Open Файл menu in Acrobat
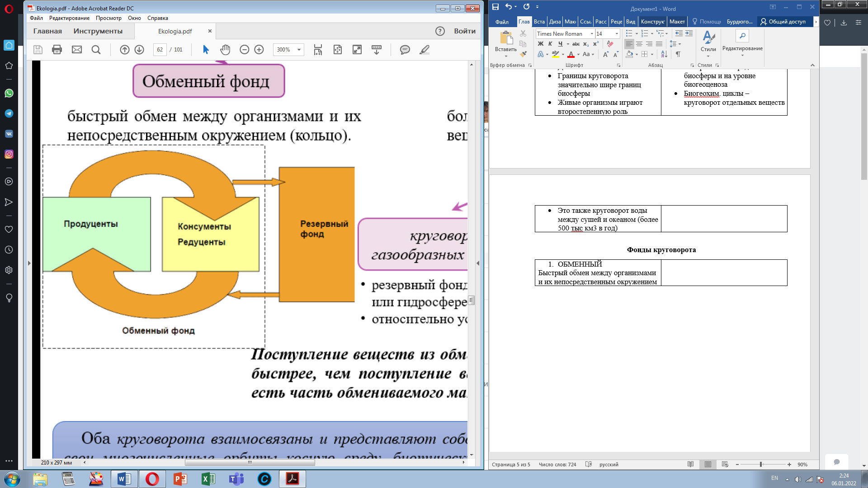868x488 pixels. (x=36, y=18)
